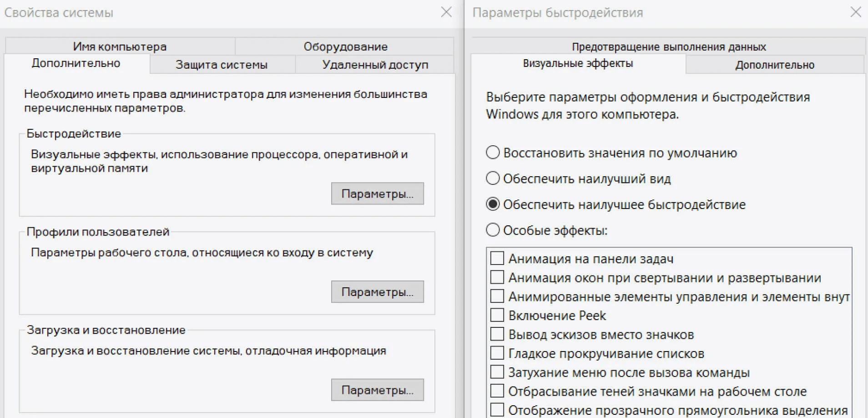This screenshot has height=418, width=868.
Task: Check Анимация окон при свертывании и развертывании
Action: click(x=497, y=277)
